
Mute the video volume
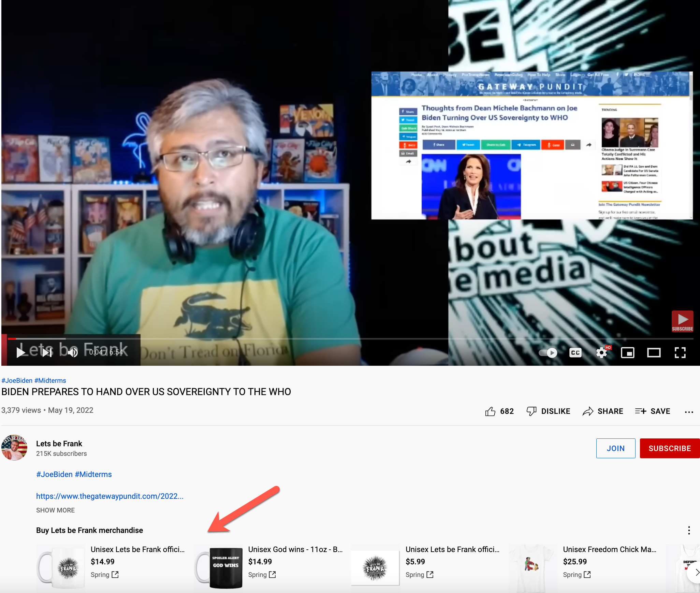coord(73,352)
